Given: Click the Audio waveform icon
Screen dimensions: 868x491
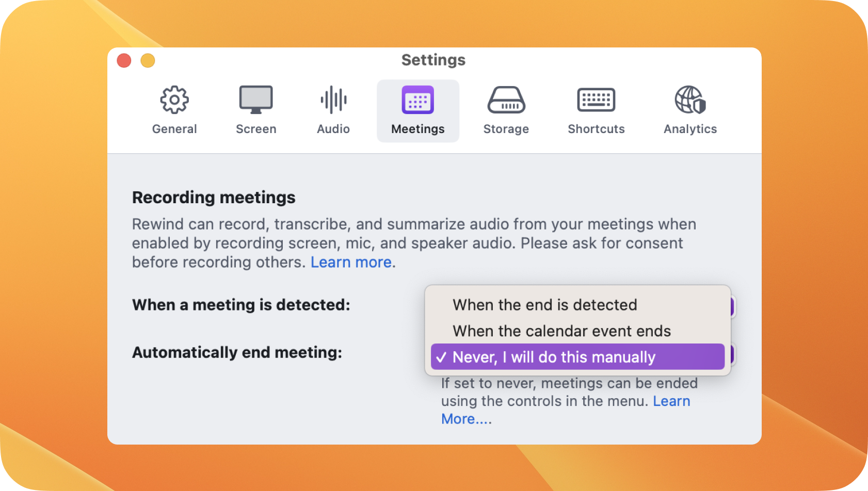Looking at the screenshot, I should point(333,100).
